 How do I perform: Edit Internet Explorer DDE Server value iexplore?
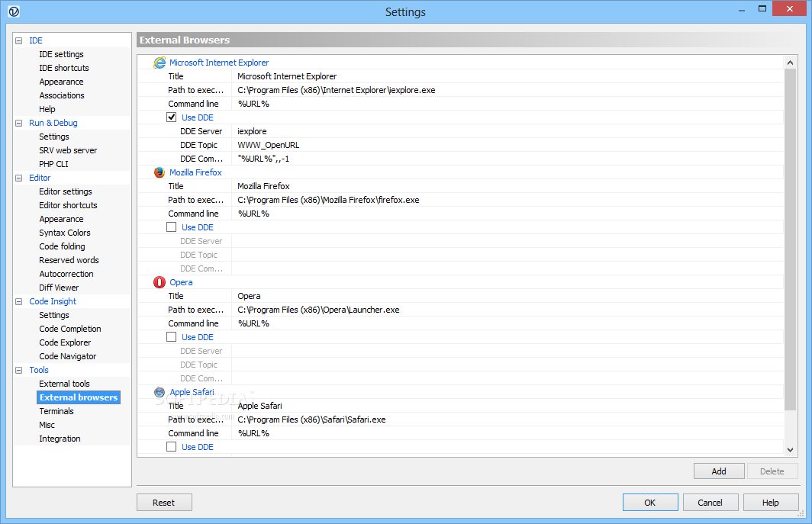tap(507, 131)
